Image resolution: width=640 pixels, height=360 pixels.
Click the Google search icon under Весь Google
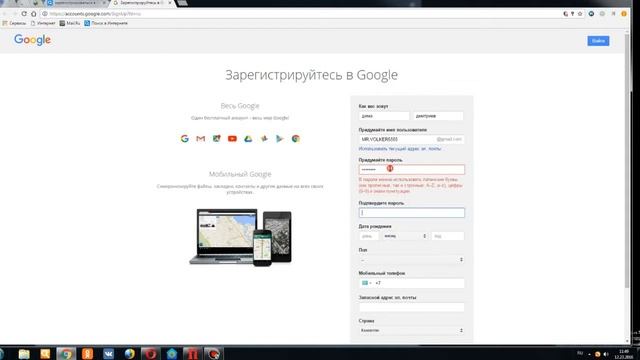184,139
